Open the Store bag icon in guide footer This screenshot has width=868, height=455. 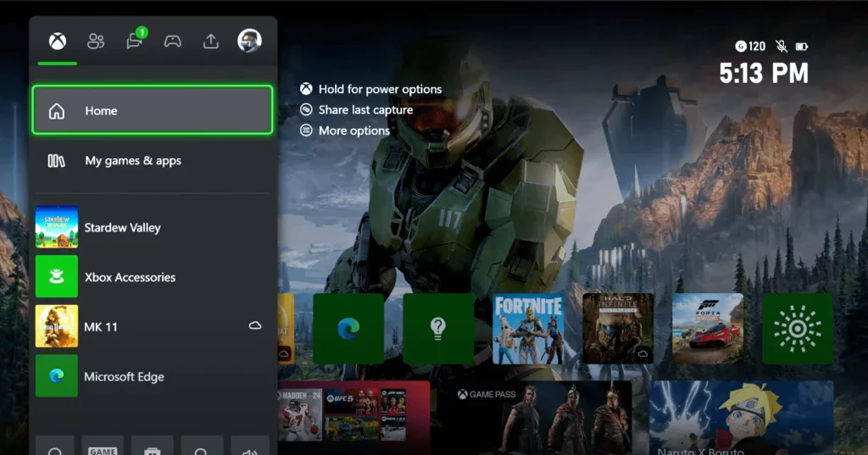tap(153, 447)
